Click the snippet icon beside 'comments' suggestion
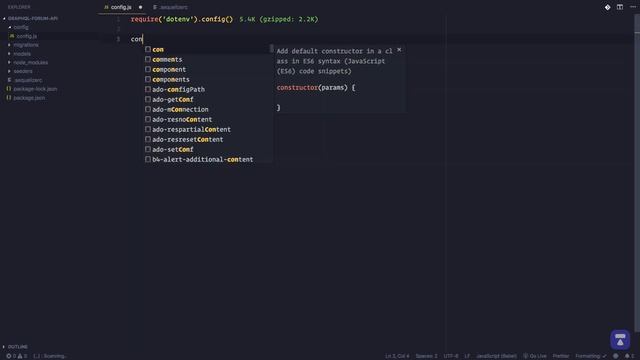 pyautogui.click(x=148, y=59)
